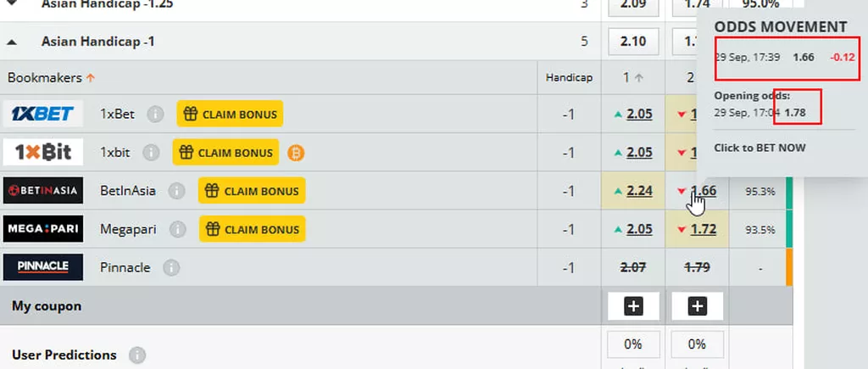Claim bonus for BetInAsia
This screenshot has width=868, height=369.
252,191
